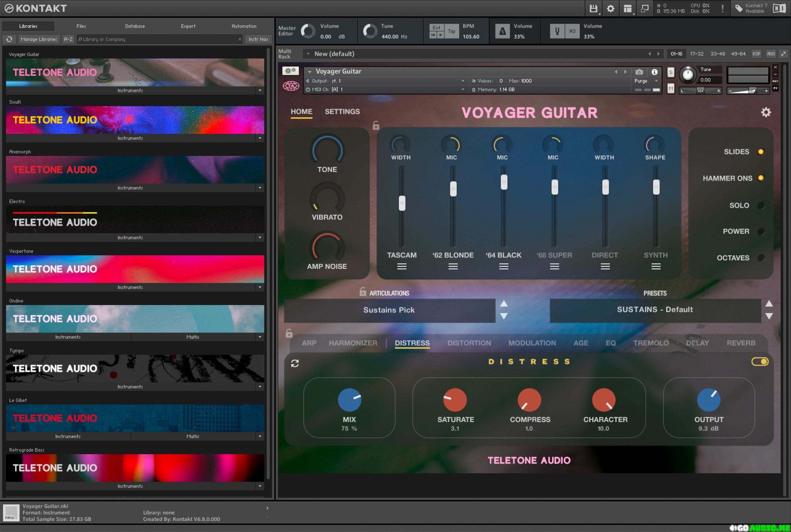791x532 pixels.
Task: Disable the Distress effect switch
Action: 760,362
